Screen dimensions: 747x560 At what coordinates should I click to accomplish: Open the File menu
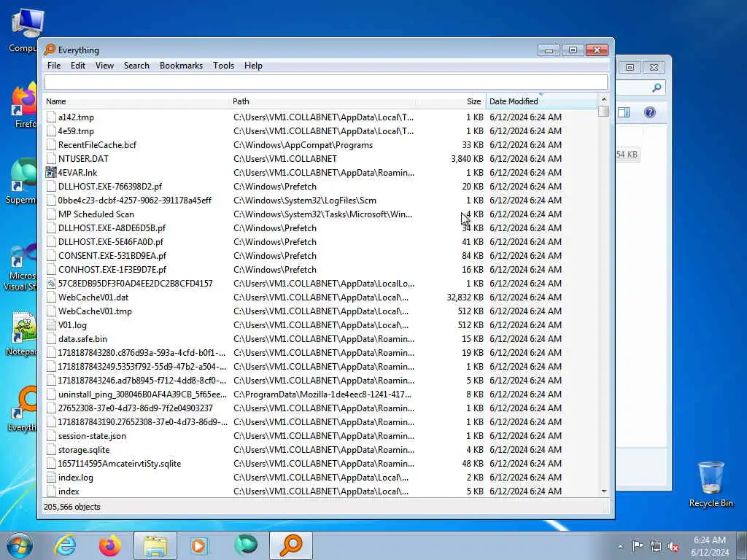(54, 66)
